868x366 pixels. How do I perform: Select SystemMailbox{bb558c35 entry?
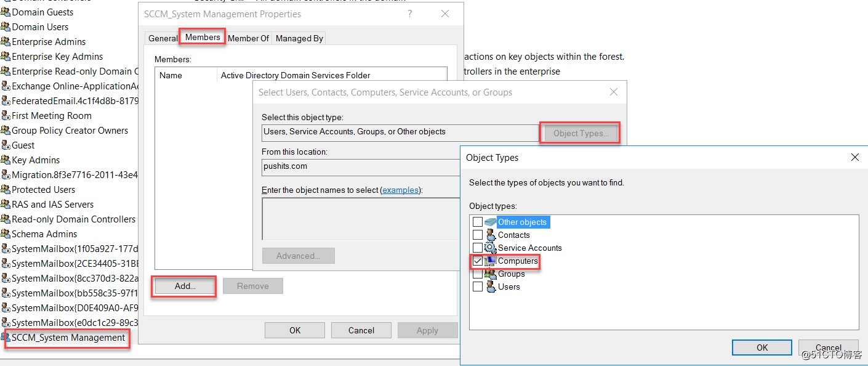70,293
